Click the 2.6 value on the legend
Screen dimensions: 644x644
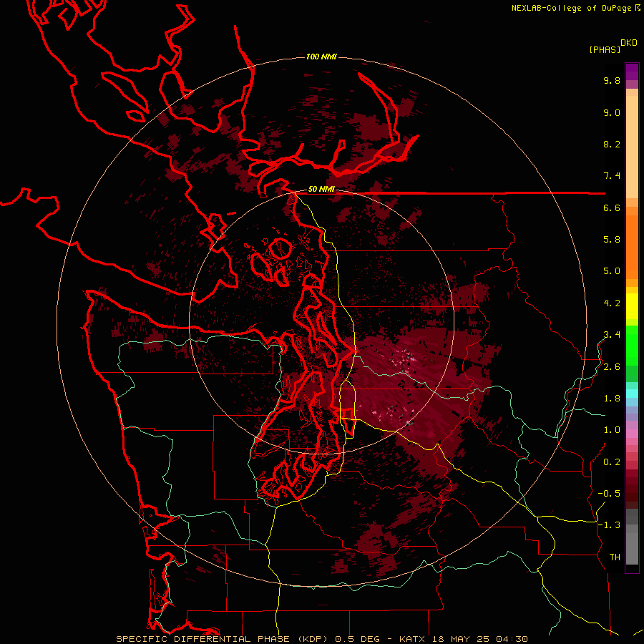612,367
